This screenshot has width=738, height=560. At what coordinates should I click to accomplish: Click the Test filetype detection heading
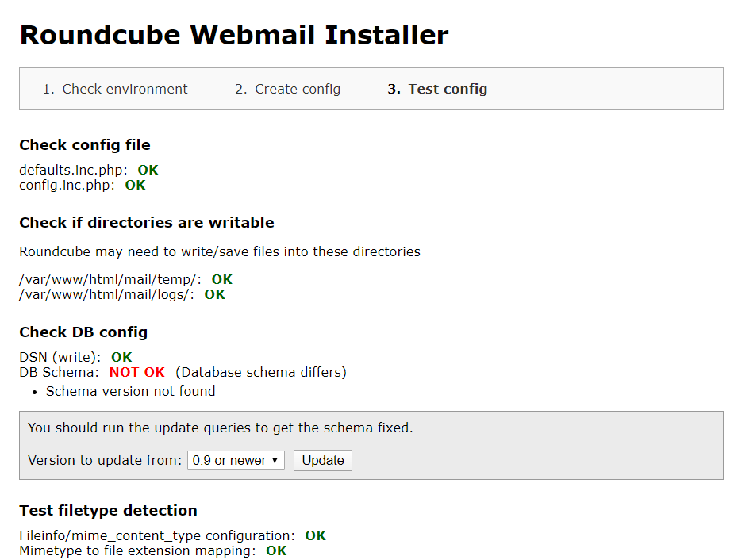tap(108, 511)
